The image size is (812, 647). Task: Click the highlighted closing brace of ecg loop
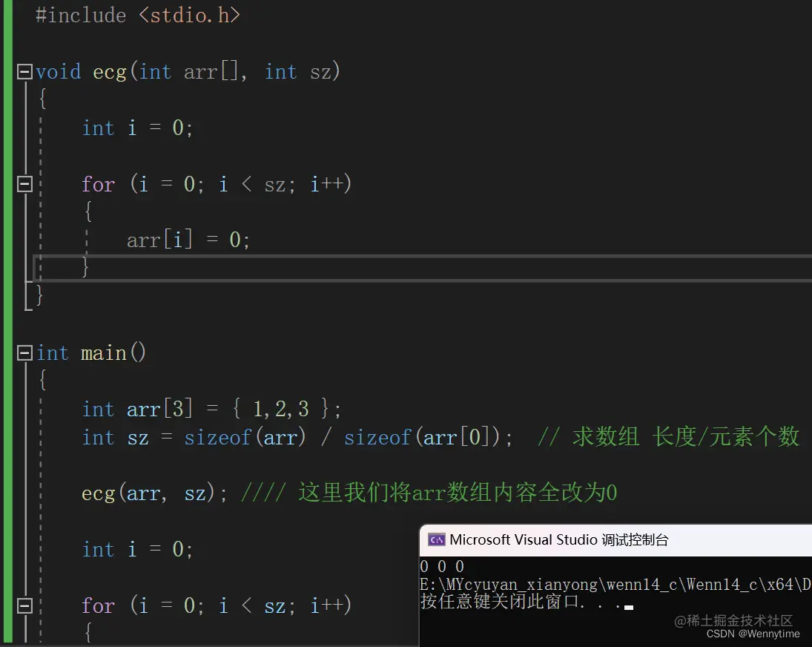pyautogui.click(x=85, y=268)
